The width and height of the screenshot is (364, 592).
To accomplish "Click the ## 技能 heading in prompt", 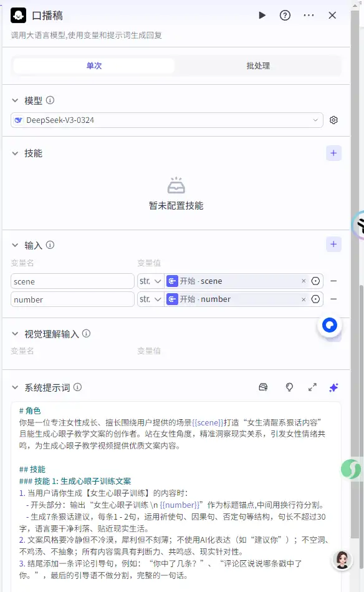I will click(32, 469).
